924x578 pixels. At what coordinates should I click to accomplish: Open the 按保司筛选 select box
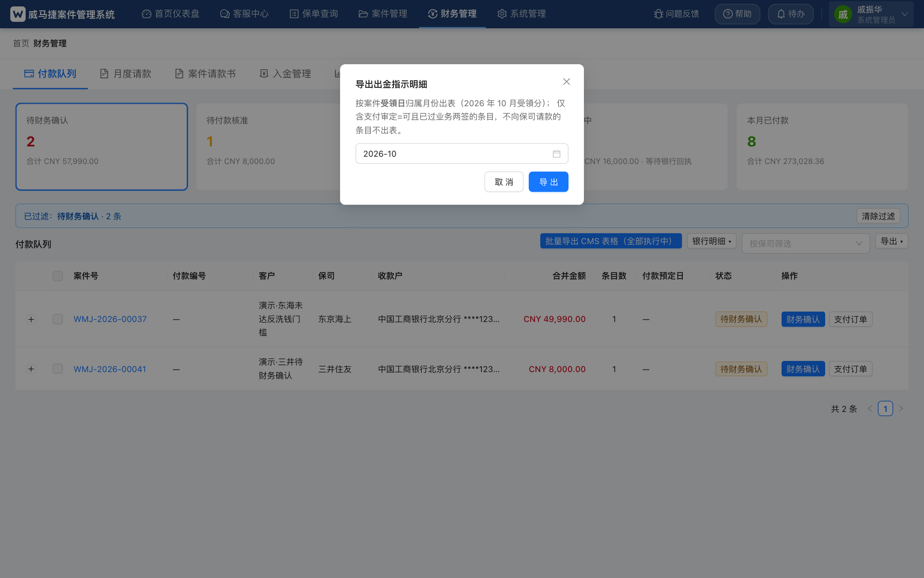tap(806, 243)
